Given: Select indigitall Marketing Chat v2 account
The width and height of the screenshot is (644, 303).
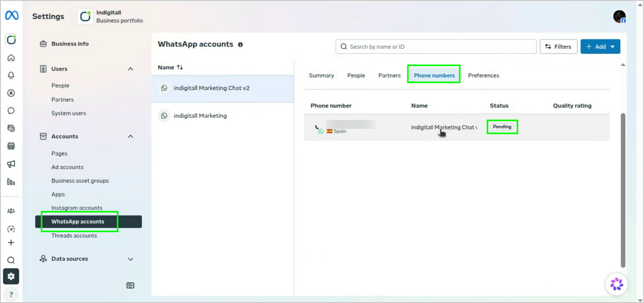Looking at the screenshot, I should tap(223, 88).
